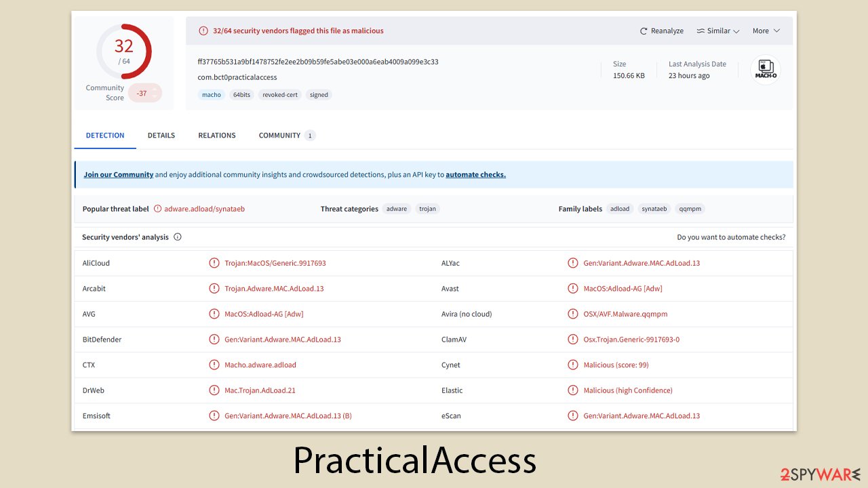This screenshot has height=488, width=868.
Task: Click the 32/64 detection score circle
Action: point(124,51)
